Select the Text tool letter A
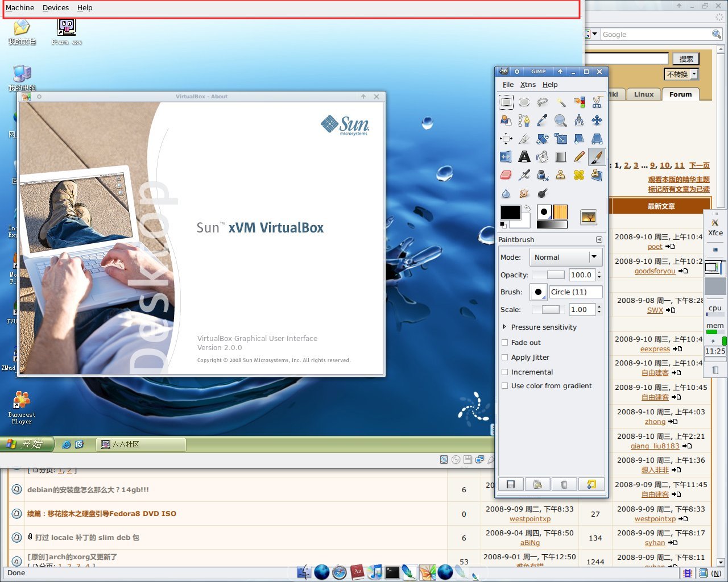Viewport: 728px width, 582px height. coord(524,157)
